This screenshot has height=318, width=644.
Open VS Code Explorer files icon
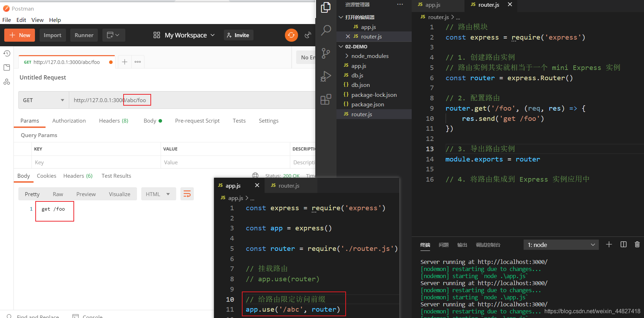326,7
